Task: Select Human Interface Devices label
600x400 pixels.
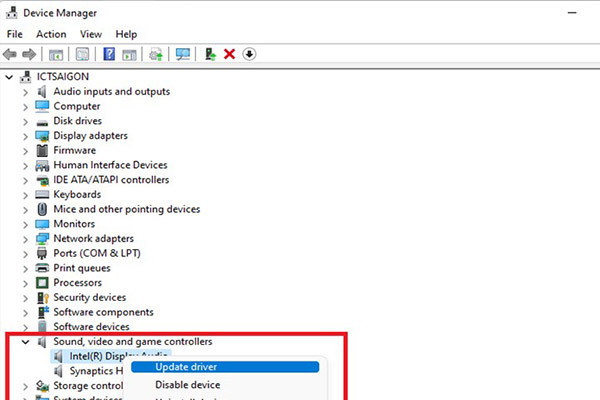Action: click(x=110, y=165)
